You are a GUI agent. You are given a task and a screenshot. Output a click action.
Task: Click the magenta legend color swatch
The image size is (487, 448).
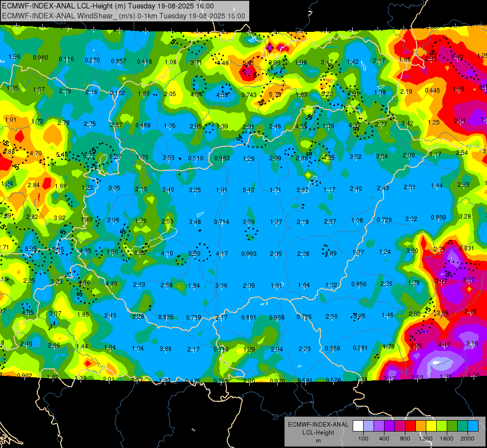(x=400, y=426)
